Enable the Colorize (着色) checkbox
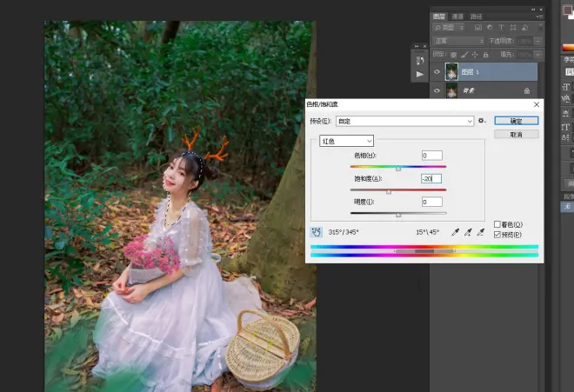 (x=497, y=224)
